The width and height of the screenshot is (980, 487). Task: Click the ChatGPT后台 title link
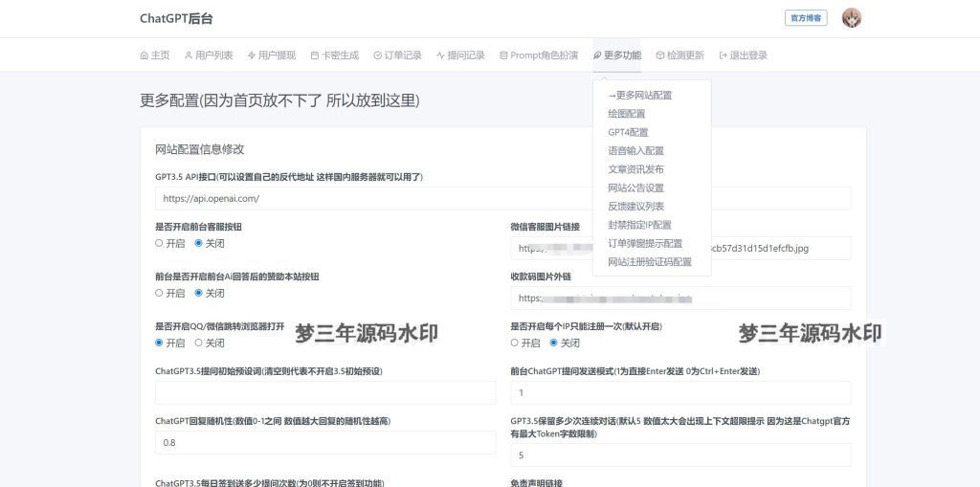click(x=174, y=18)
